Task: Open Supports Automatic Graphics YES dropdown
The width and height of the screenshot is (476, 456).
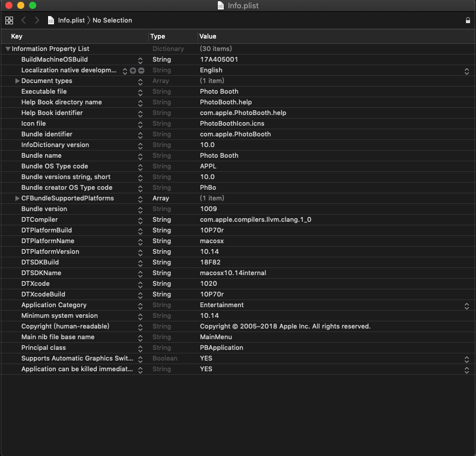Action: 467,359
